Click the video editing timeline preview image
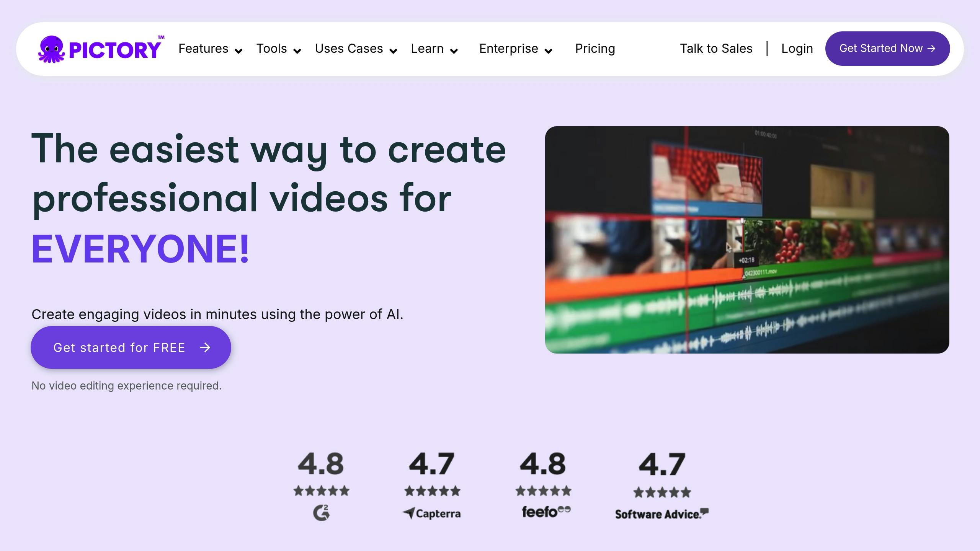This screenshot has height=551, width=980. (x=747, y=240)
